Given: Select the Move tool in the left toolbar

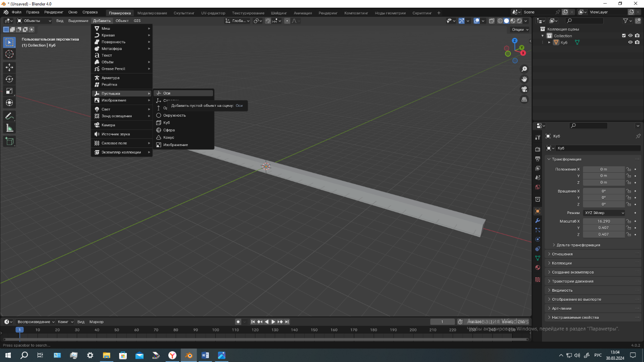Looking at the screenshot, I should 9,67.
